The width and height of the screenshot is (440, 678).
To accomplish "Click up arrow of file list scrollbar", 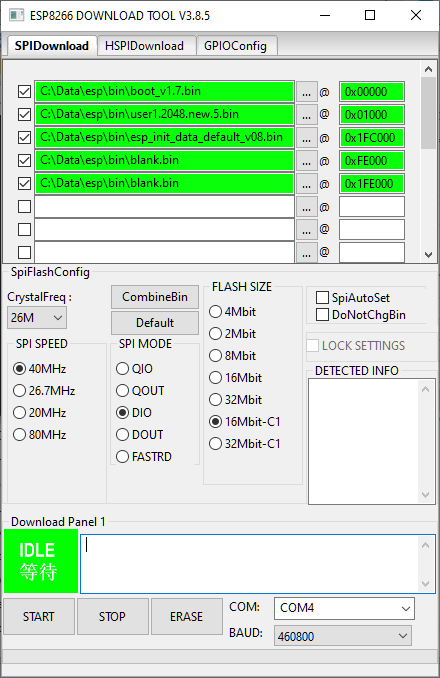I will pos(428,69).
